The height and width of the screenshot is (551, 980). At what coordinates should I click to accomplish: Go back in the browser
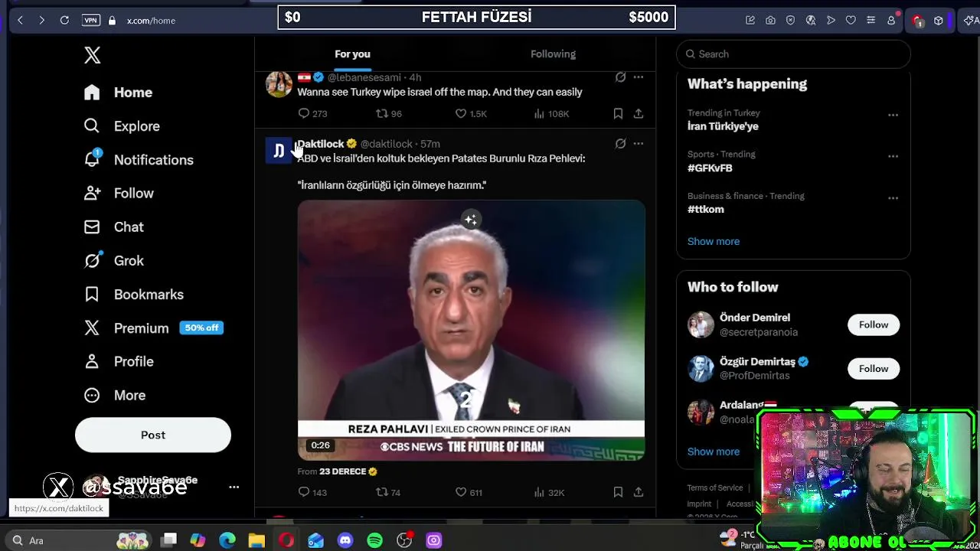click(20, 21)
